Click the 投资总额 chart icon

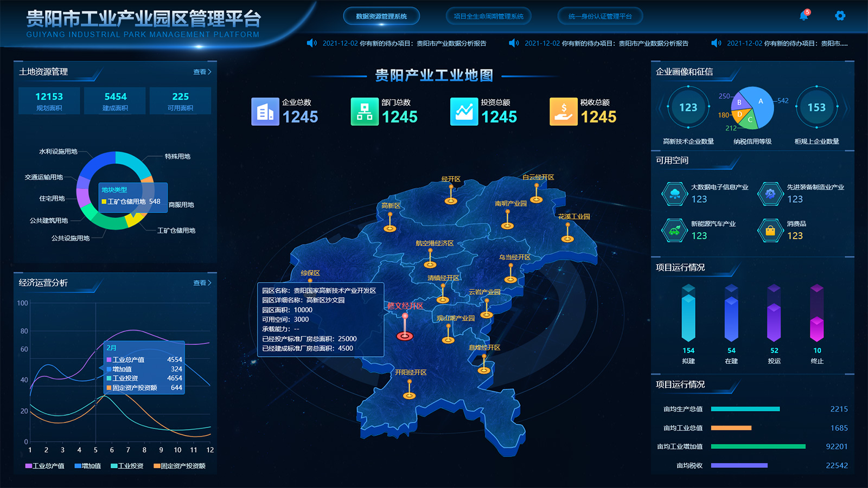pyautogui.click(x=464, y=112)
